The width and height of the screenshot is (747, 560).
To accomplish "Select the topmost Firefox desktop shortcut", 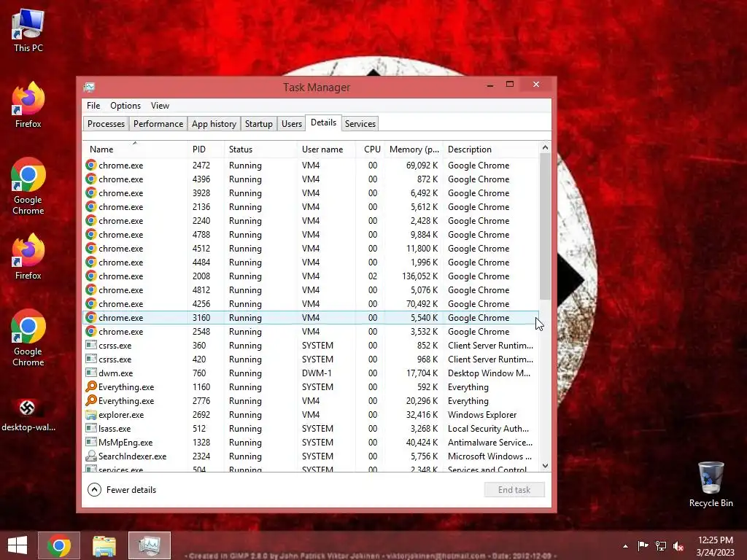I will pyautogui.click(x=28, y=105).
